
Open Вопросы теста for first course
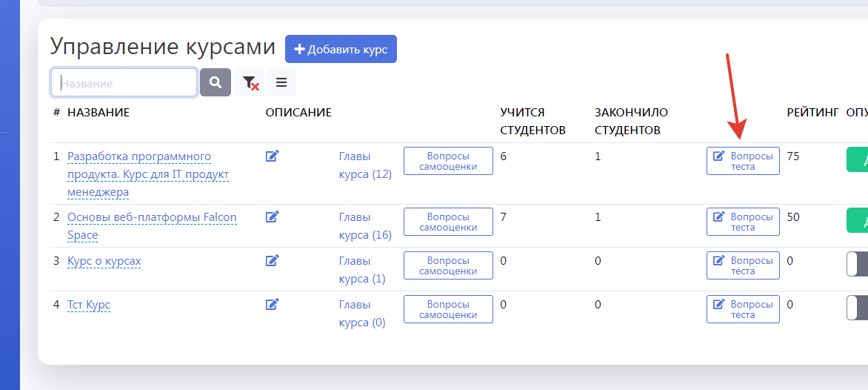click(x=743, y=161)
